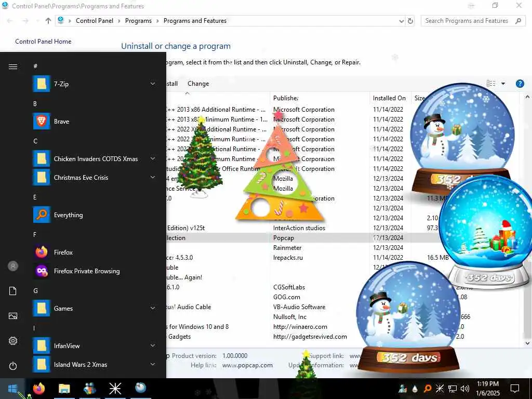Click the volume speaker tray icon
The image size is (532, 399).
465,389
